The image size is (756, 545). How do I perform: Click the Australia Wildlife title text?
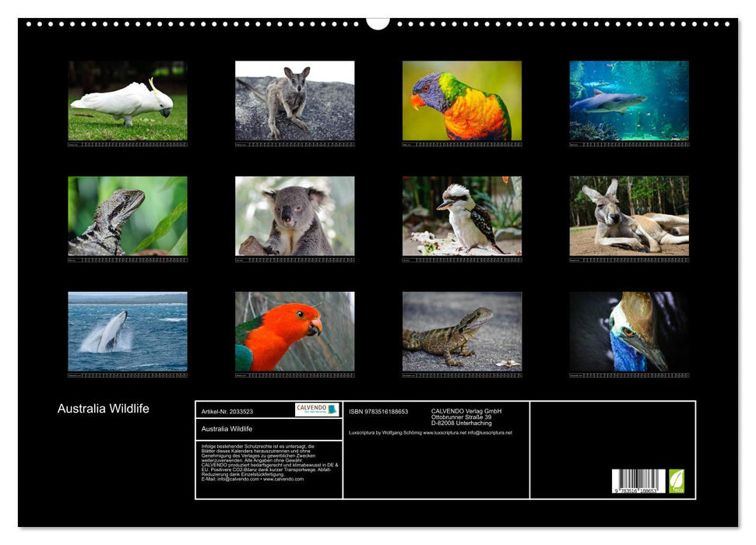pyautogui.click(x=103, y=408)
